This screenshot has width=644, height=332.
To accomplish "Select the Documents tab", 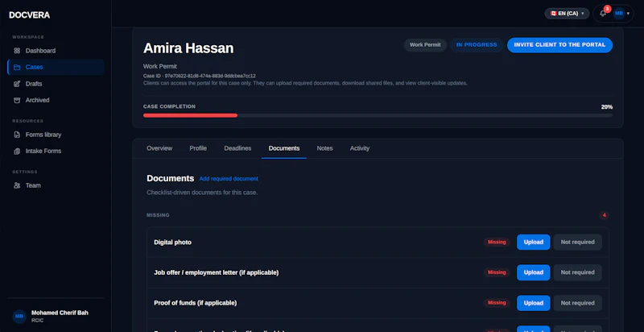I will click(284, 148).
